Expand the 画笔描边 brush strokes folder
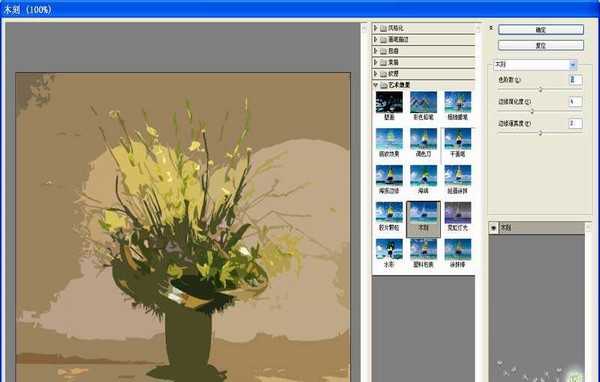The width and height of the screenshot is (600, 382). click(x=376, y=39)
